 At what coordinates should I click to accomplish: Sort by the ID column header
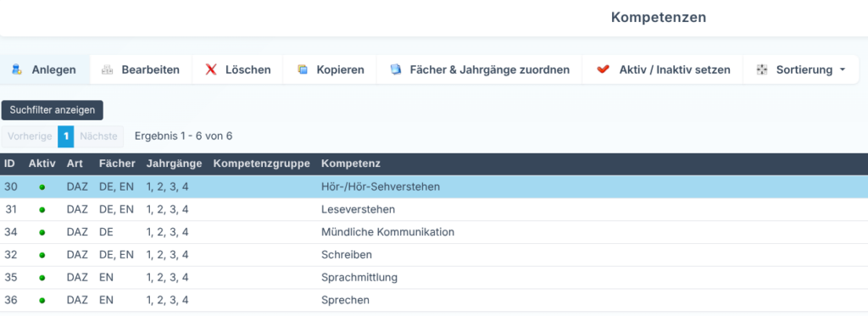pyautogui.click(x=9, y=164)
